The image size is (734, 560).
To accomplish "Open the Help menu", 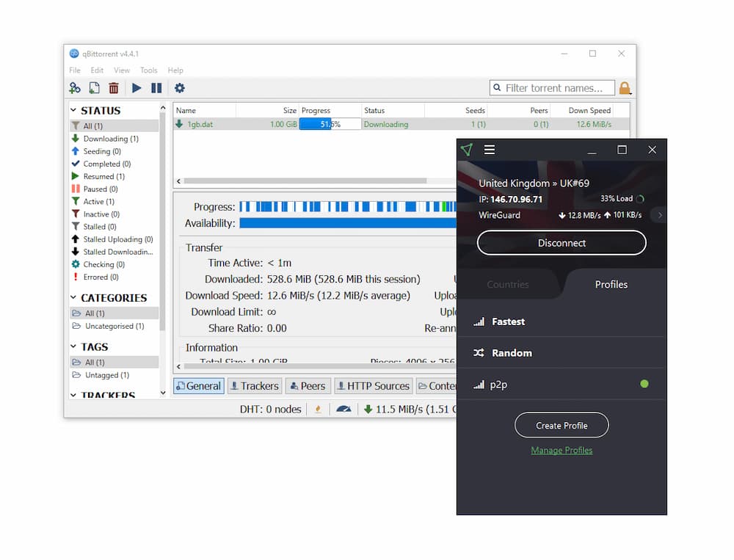I will coord(175,70).
